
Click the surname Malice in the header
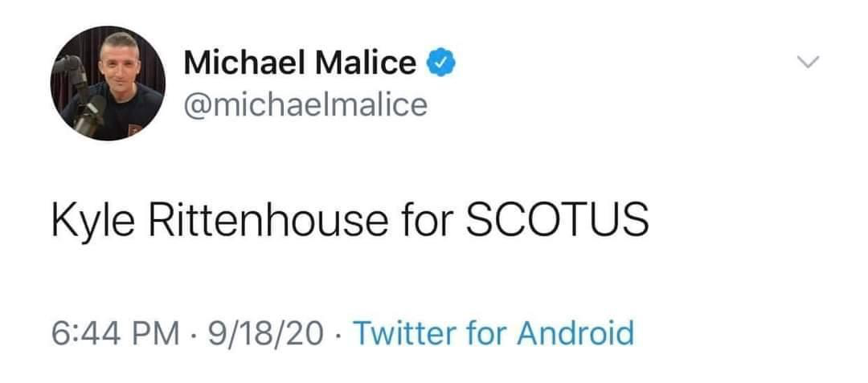[366, 62]
